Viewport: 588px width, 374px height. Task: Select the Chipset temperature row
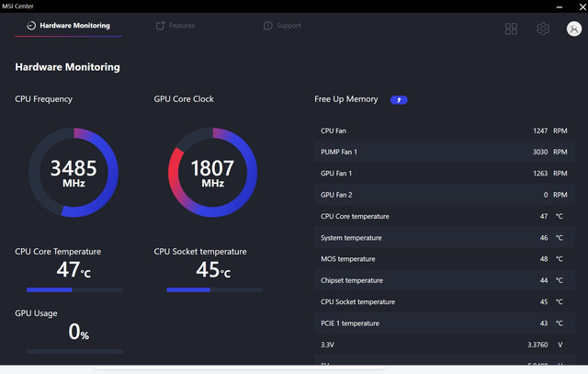(x=445, y=280)
